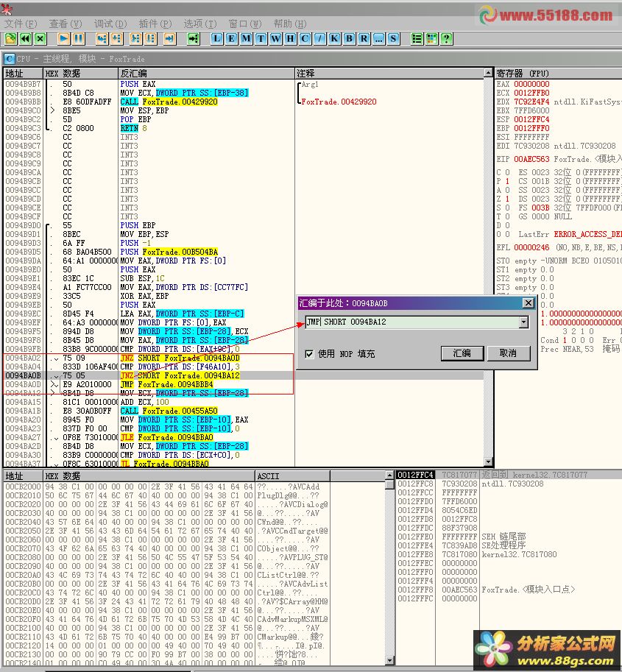
Task: Open the Memory map with the M icon
Action: coord(246,39)
